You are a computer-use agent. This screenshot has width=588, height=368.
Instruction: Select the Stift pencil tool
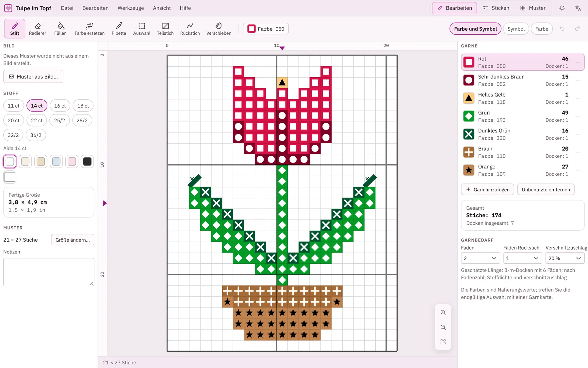pos(15,29)
